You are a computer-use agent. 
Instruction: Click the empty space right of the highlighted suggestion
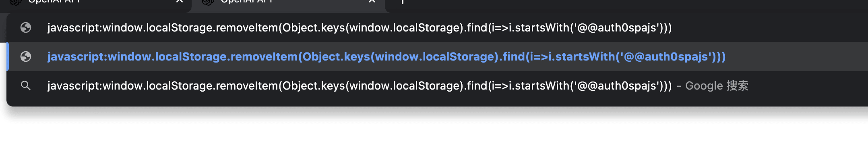click(797, 56)
